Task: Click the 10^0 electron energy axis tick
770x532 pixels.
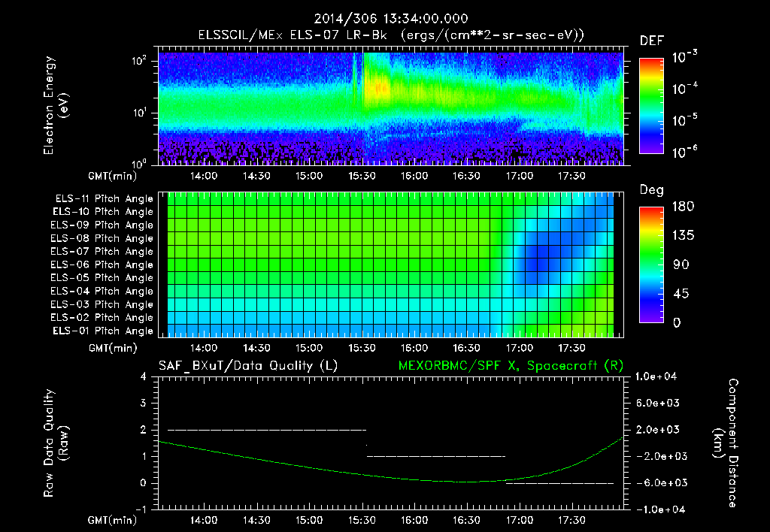Action: [139, 163]
